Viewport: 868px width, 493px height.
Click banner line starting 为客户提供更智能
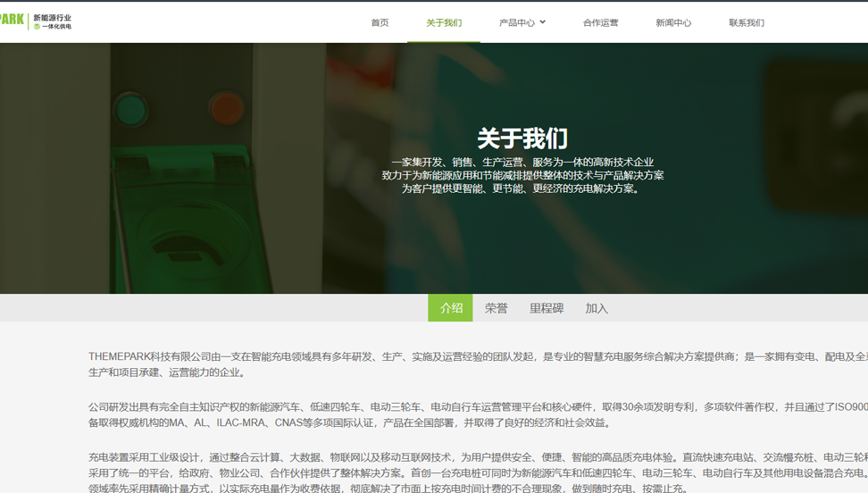522,188
